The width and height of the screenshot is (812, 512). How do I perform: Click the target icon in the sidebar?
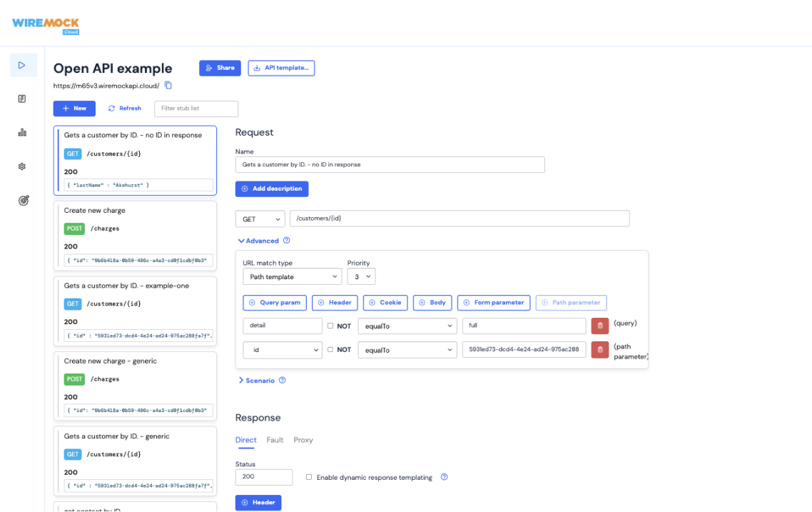click(x=23, y=199)
